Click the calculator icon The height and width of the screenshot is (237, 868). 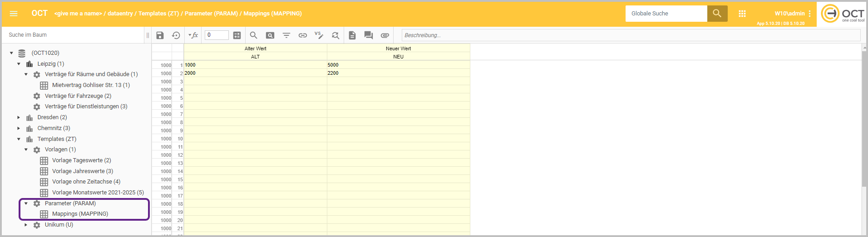(x=237, y=35)
